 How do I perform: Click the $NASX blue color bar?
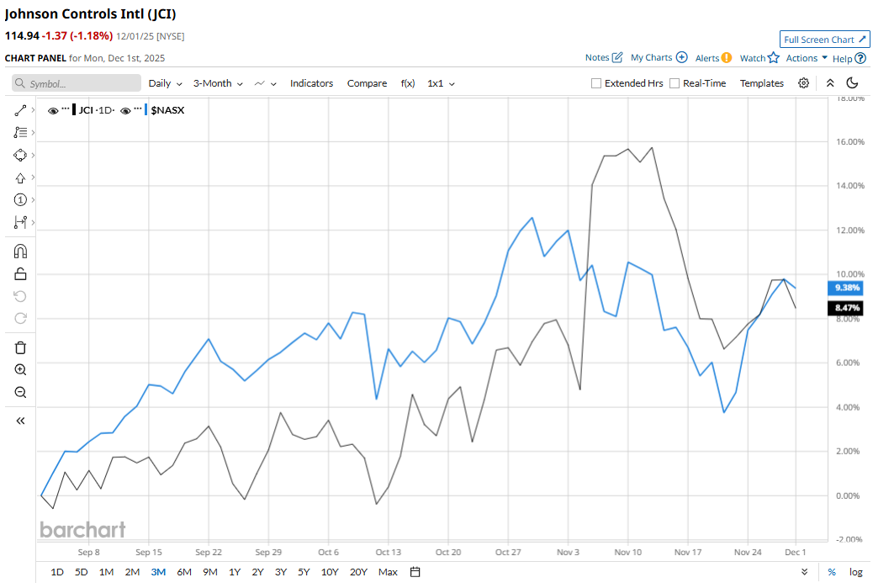(x=145, y=109)
